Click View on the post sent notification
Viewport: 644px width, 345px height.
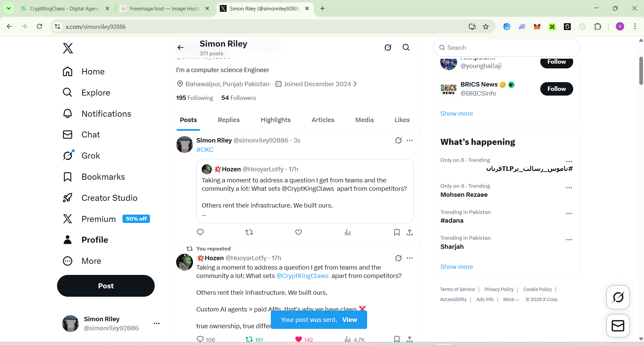coord(350,320)
